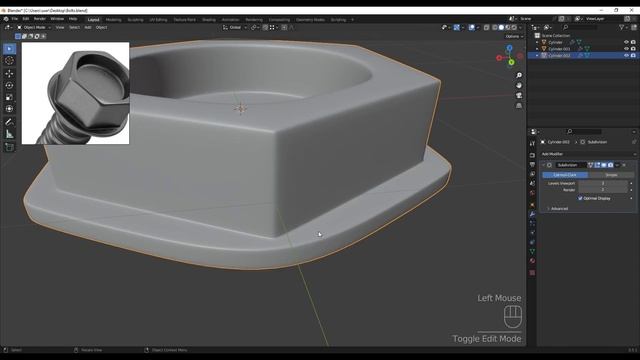Open the Object properties tab
Screen dimensions: 640x360
(x=532, y=205)
